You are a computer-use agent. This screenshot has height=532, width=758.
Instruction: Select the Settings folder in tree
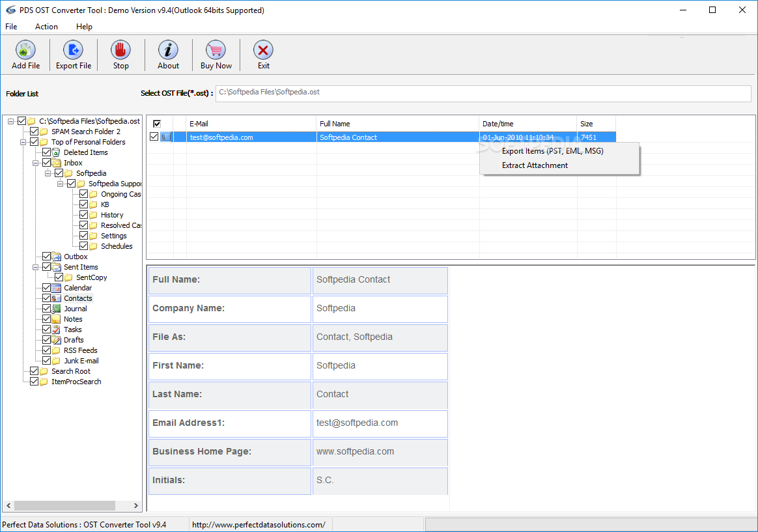tap(113, 236)
